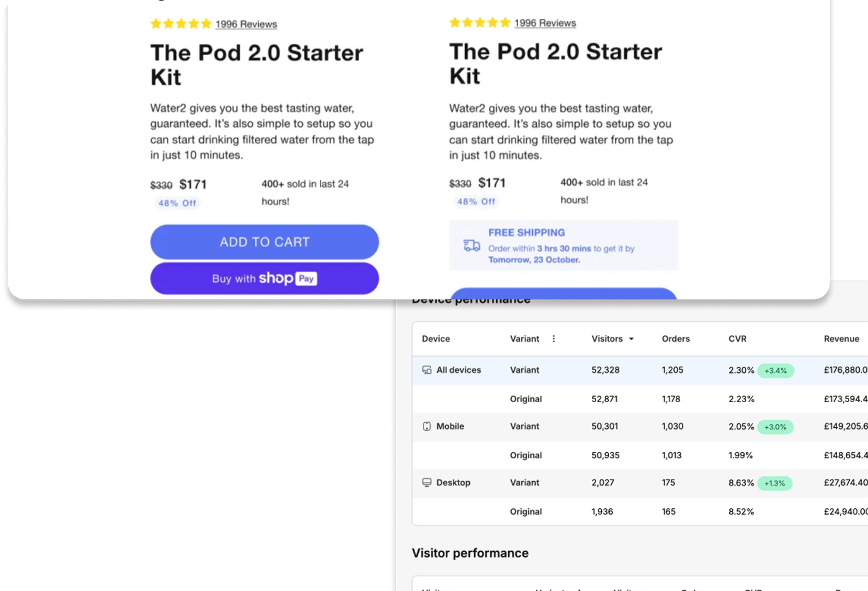868x591 pixels.
Task: Open 1996 Reviews link in the FREE SHIPPING card
Action: tap(545, 23)
